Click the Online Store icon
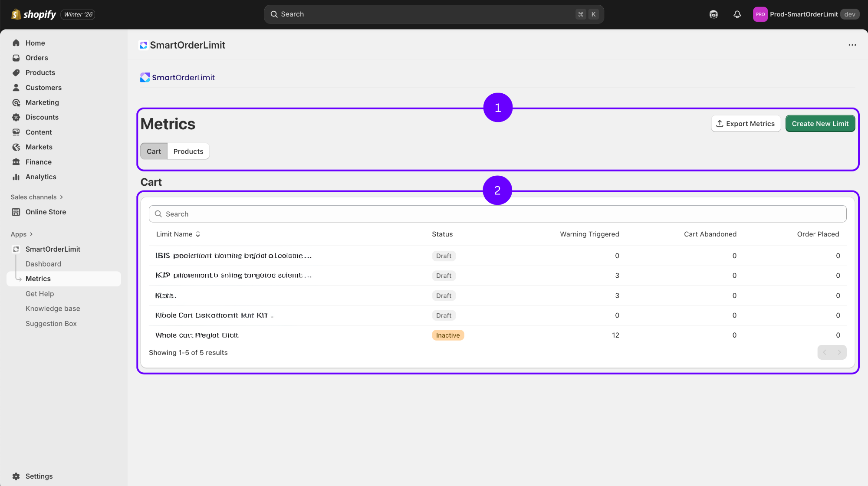 (16, 212)
